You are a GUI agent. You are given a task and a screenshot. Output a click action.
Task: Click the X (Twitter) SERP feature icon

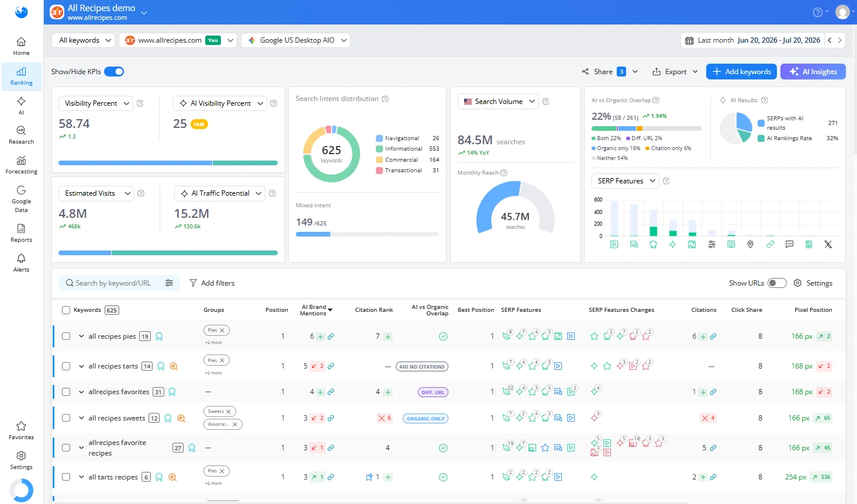tap(828, 245)
